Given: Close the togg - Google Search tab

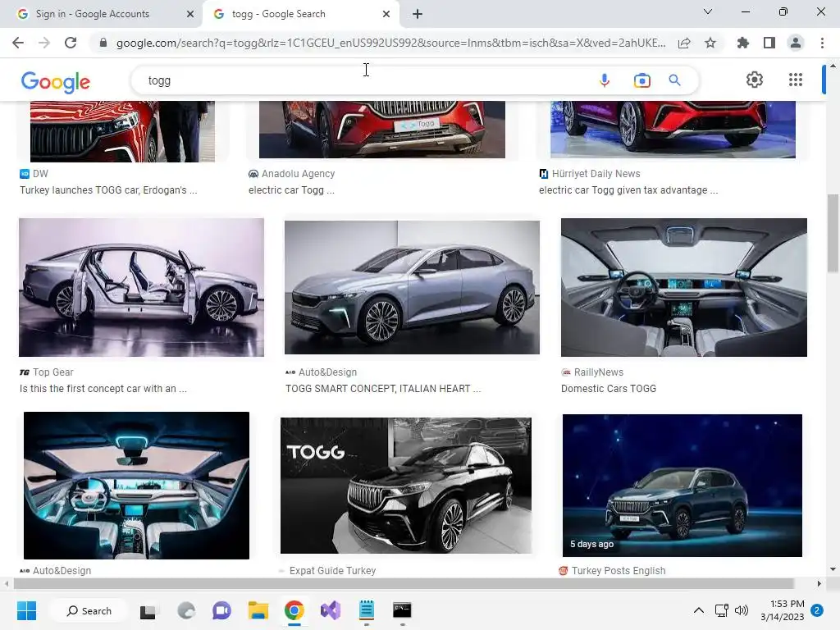Looking at the screenshot, I should 386,14.
